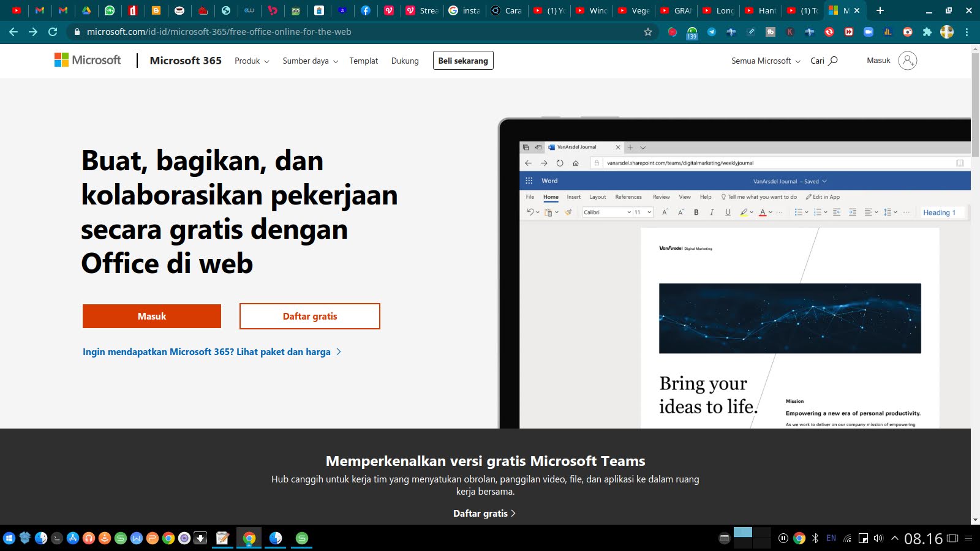Screen dimensions: 980x551
Task: Bookmark this page with the star icon
Action: (648, 32)
